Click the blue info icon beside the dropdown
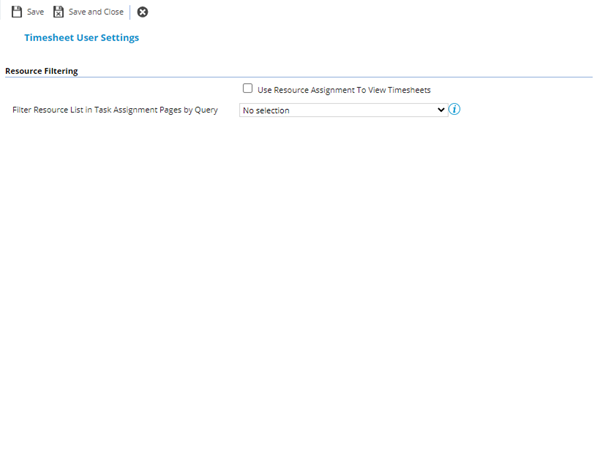Image resolution: width=600 pixels, height=449 pixels. 454,109
